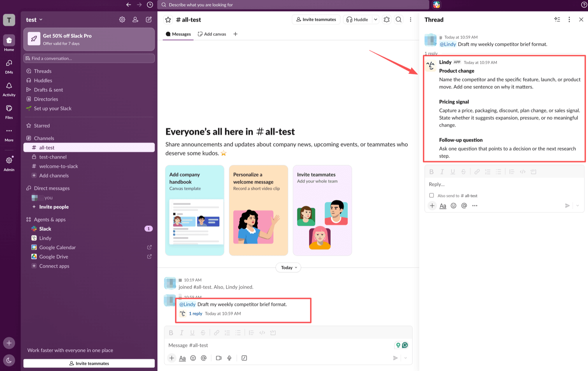Open the Today date jump dropdown
Image resolution: width=588 pixels, height=371 pixels.
pos(288,268)
